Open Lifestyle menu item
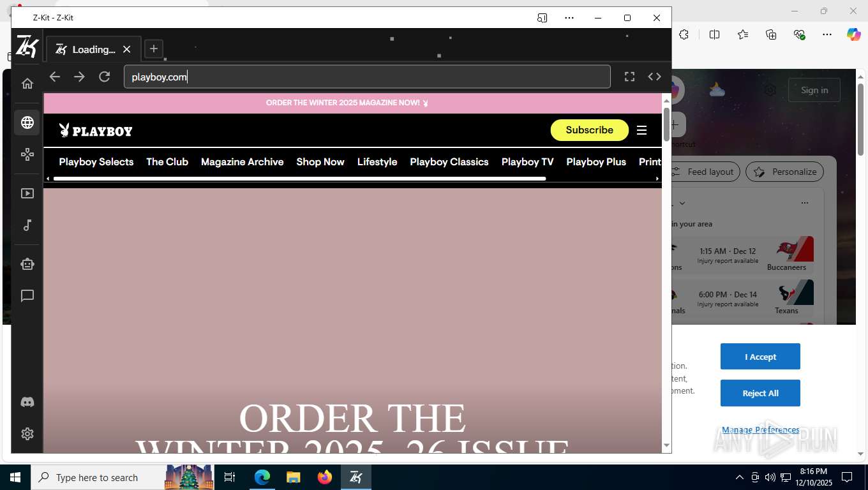This screenshot has width=868, height=490. (377, 162)
